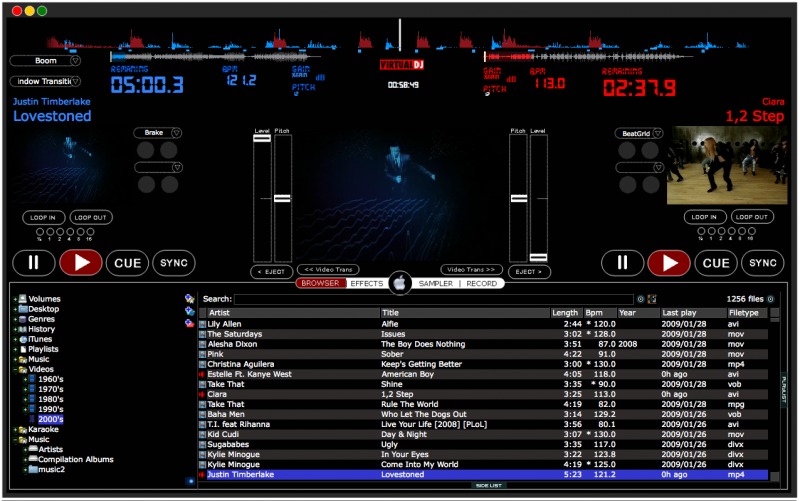The width and height of the screenshot is (800, 501).
Task: Open the Boom video effect dropdown
Action: coord(76,61)
